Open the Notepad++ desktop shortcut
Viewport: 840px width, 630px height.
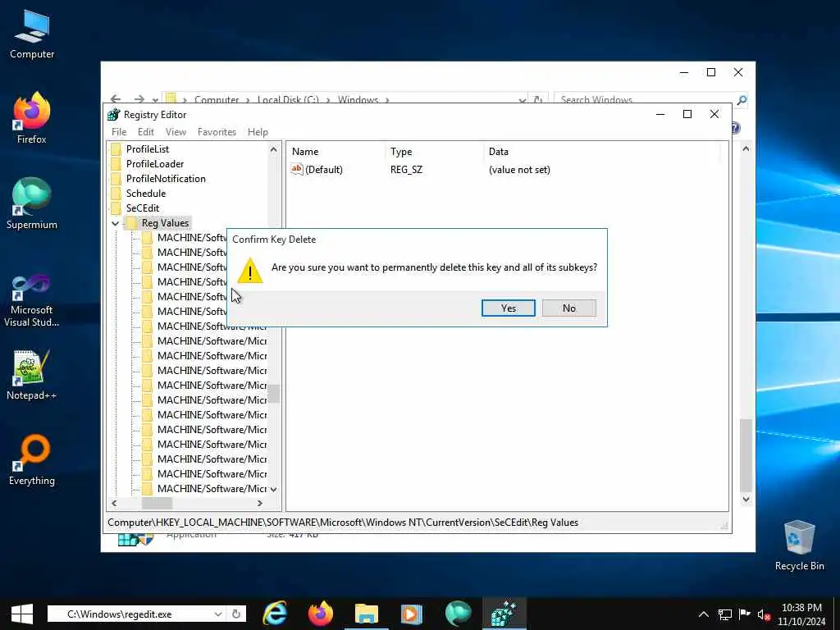pos(32,375)
